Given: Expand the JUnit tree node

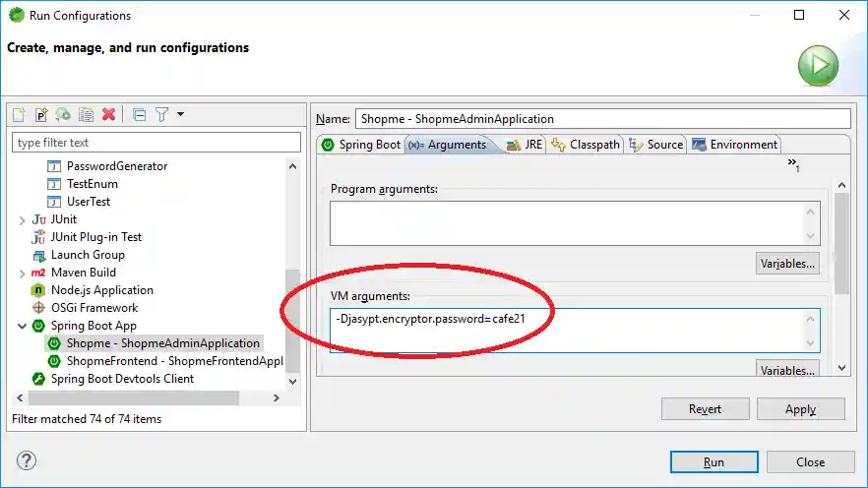Looking at the screenshot, I should 22,220.
